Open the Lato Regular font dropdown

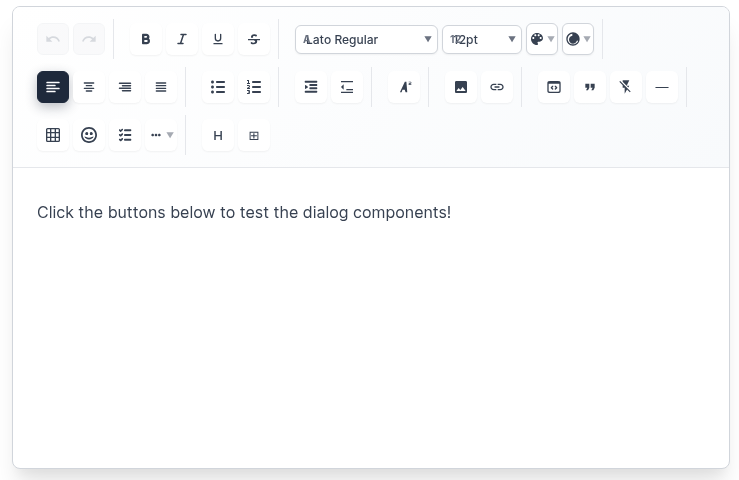[366, 40]
